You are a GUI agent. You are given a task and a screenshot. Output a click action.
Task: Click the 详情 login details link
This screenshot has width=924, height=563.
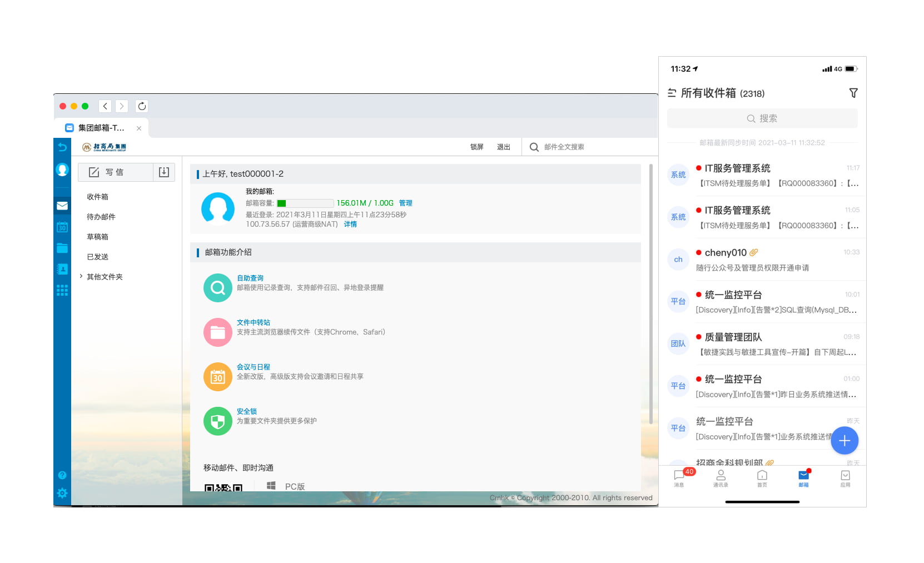click(x=350, y=224)
